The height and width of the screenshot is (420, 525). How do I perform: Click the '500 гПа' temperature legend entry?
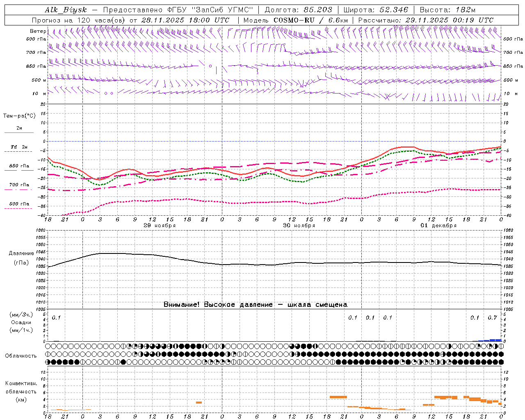click(19, 204)
